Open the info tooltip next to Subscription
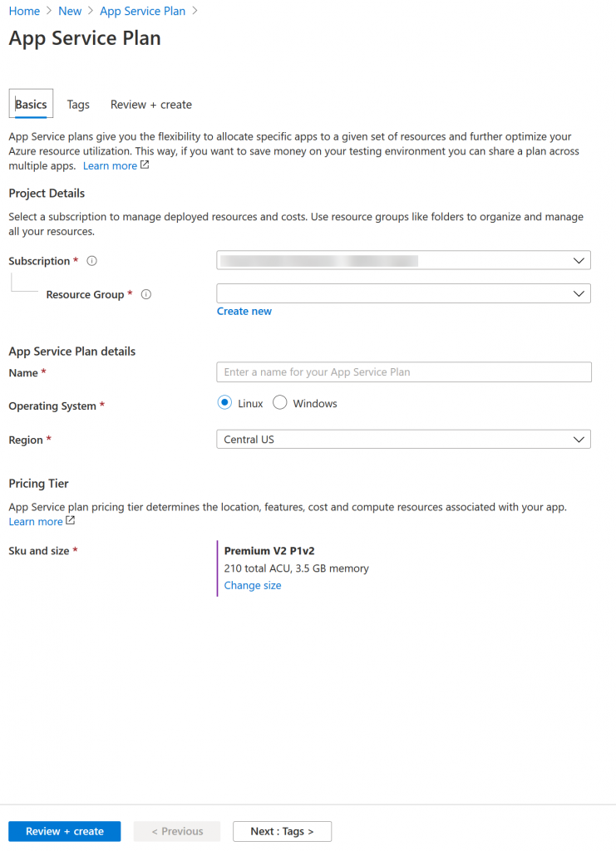This screenshot has width=616, height=851. coord(91,260)
